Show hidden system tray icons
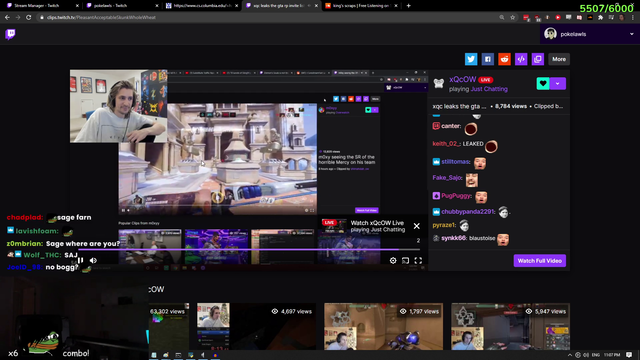The height and width of the screenshot is (360, 640). coord(569,355)
